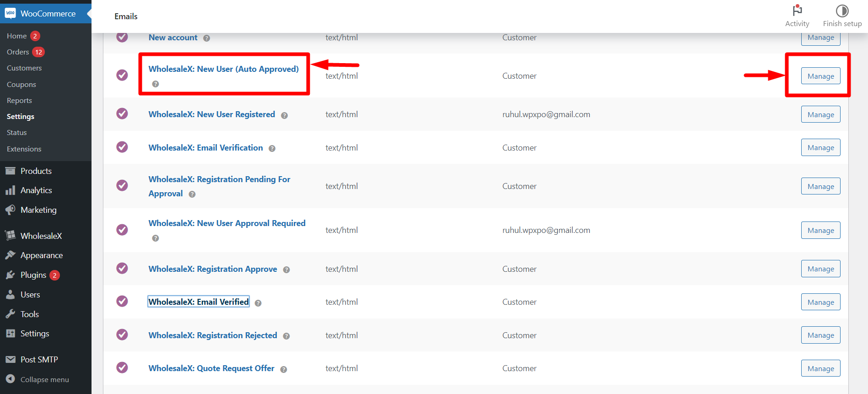
Task: Click the Analytics bar chart icon
Action: (10, 190)
